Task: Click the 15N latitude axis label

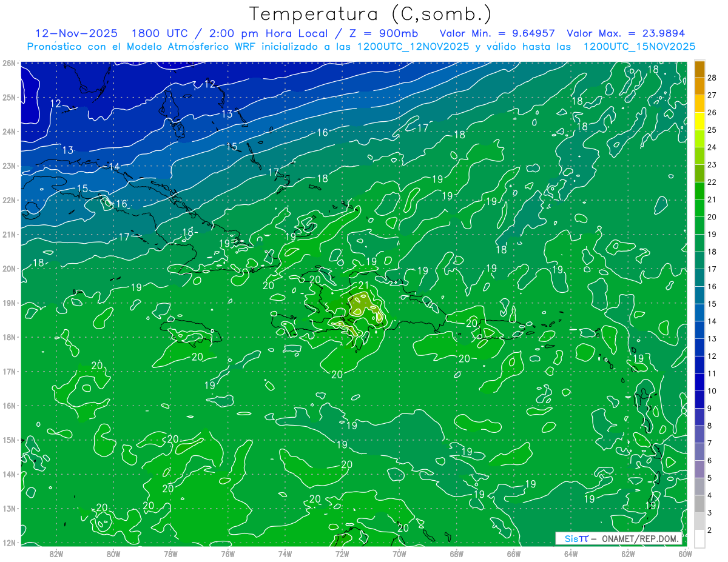Action: (x=9, y=440)
